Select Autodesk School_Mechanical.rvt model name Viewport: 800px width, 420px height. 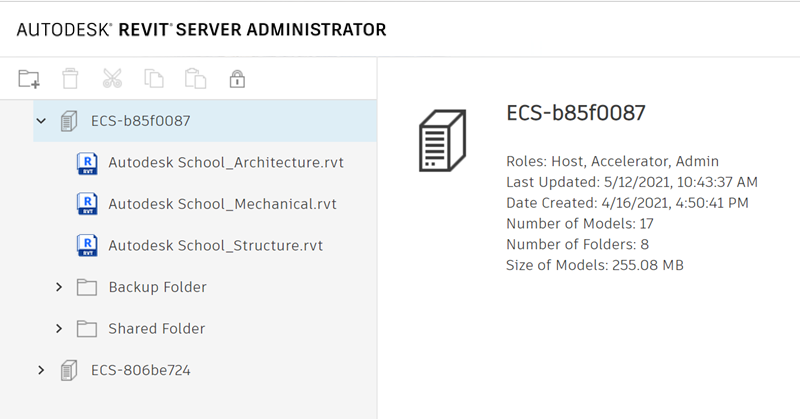(x=222, y=204)
